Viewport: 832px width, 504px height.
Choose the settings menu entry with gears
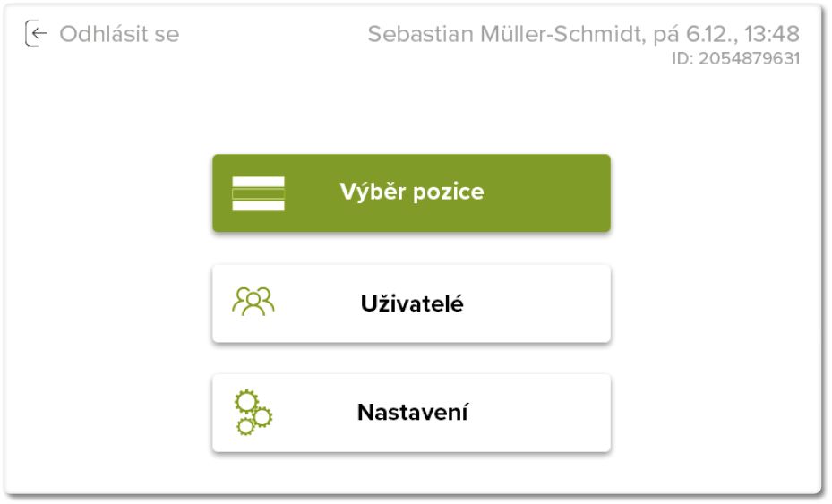411,413
